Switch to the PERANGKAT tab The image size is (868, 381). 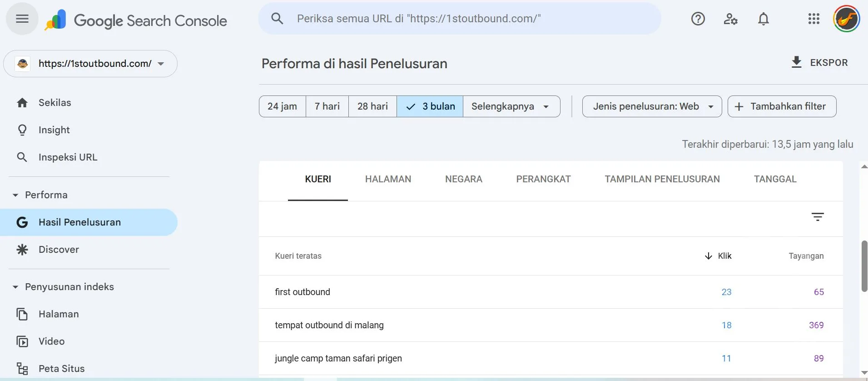[543, 179]
